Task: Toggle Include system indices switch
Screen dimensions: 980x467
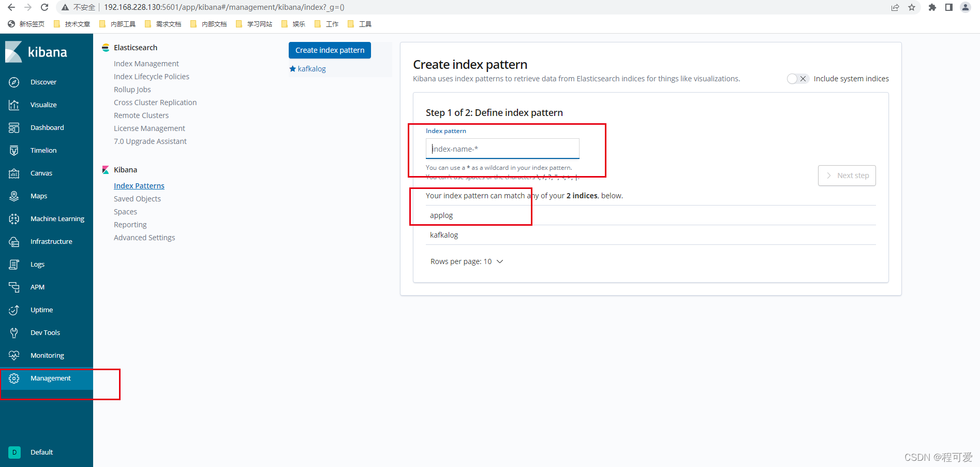Action: [x=797, y=79]
